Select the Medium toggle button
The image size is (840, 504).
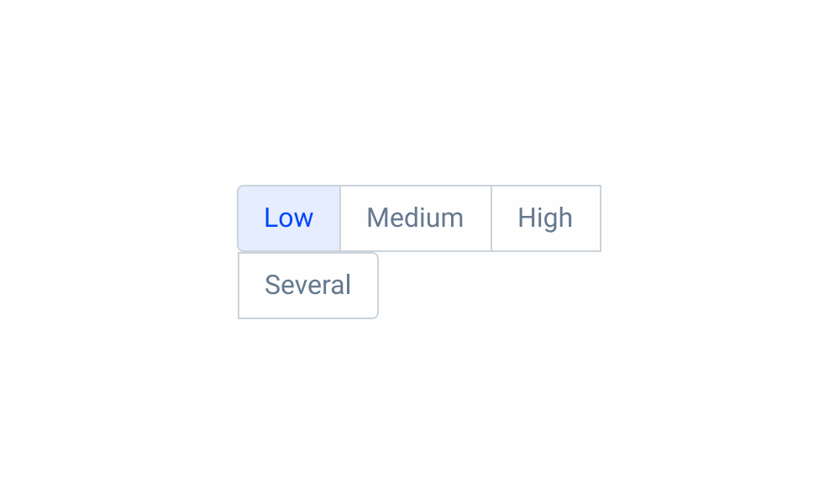click(415, 218)
